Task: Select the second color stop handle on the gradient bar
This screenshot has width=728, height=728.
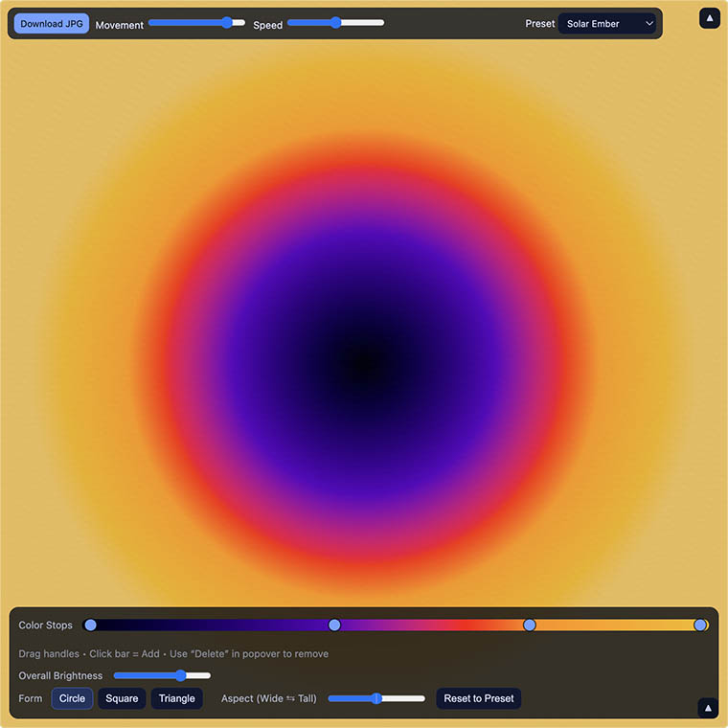Action: [x=334, y=625]
